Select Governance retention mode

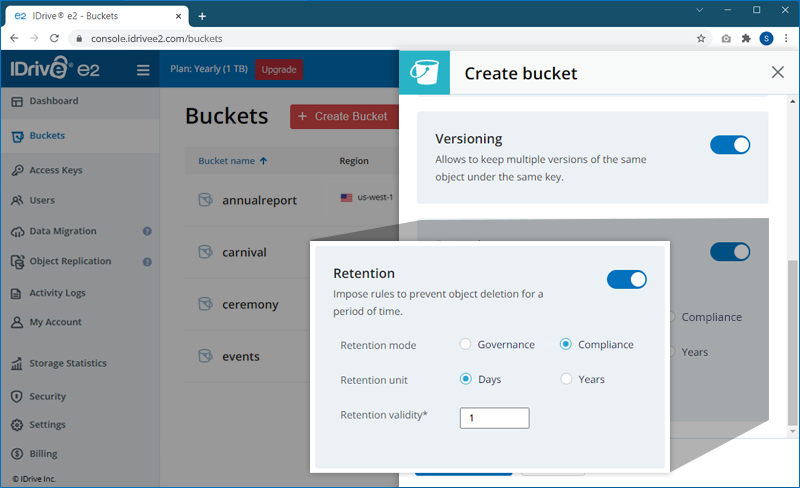(465, 344)
